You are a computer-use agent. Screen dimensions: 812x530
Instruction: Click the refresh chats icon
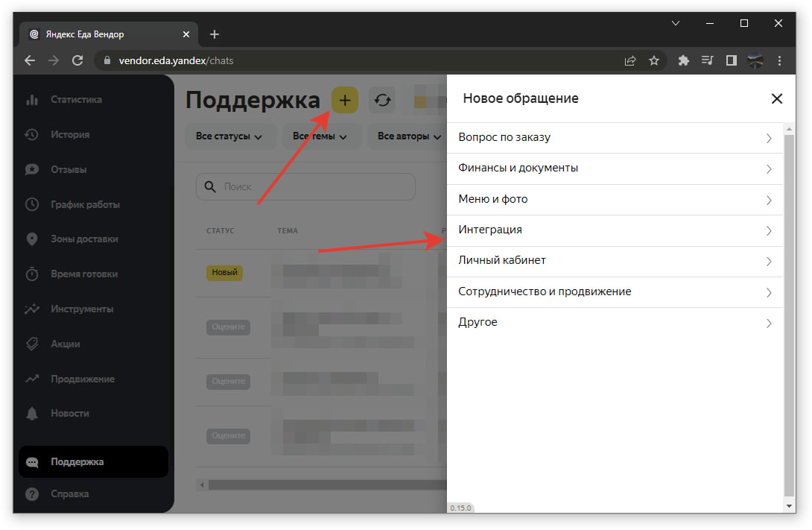pos(383,100)
